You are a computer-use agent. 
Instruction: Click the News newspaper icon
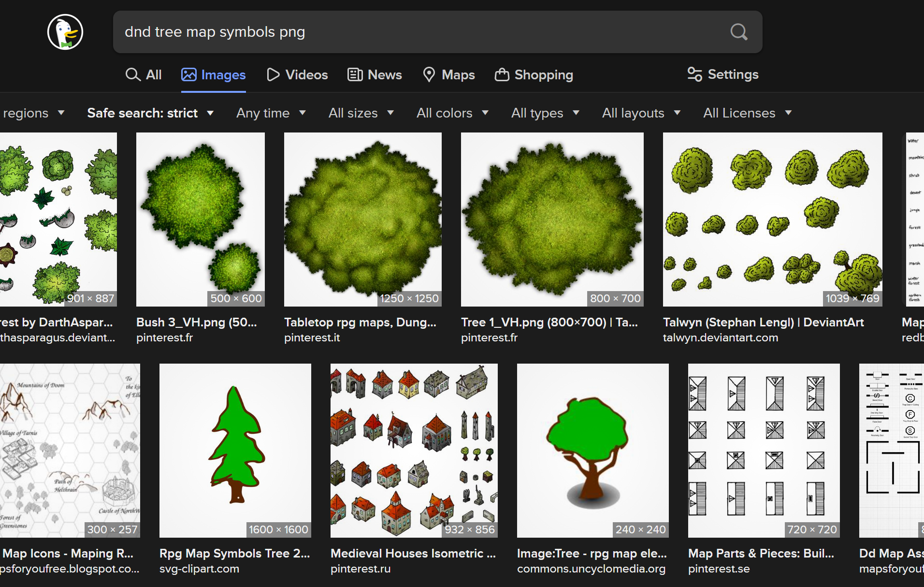tap(355, 74)
